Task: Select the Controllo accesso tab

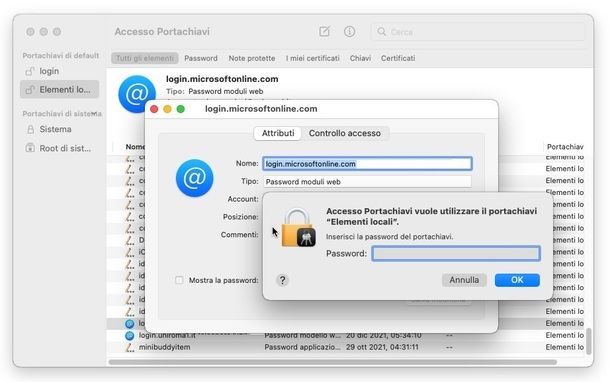Action: coord(345,133)
